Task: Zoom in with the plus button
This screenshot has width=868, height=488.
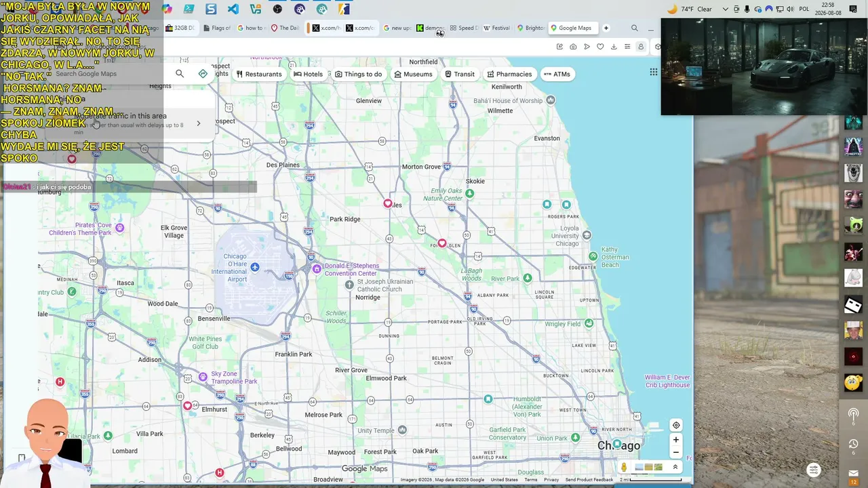Action: 676,440
